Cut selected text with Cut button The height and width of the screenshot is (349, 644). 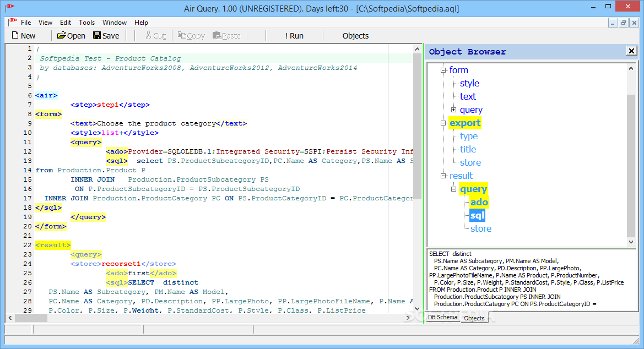point(155,36)
